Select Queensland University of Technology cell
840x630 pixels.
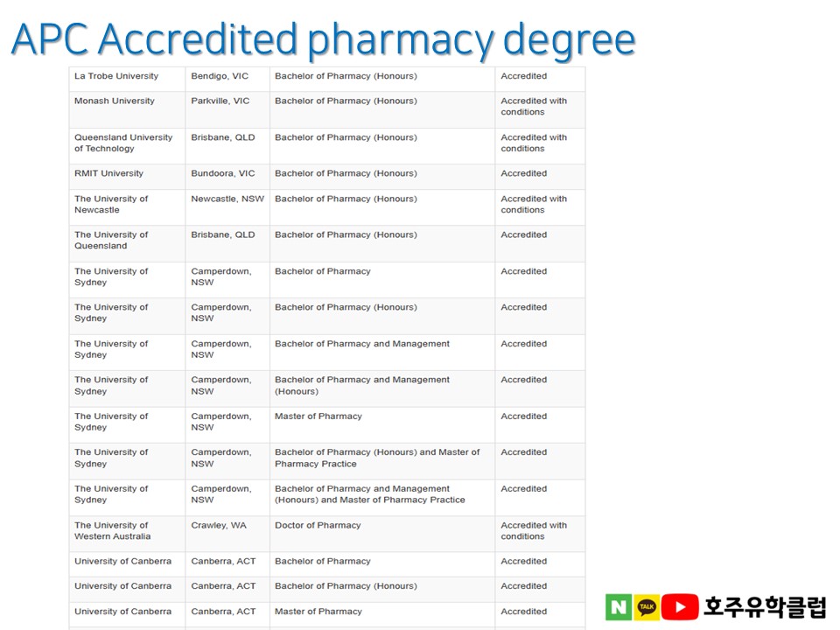tap(123, 143)
